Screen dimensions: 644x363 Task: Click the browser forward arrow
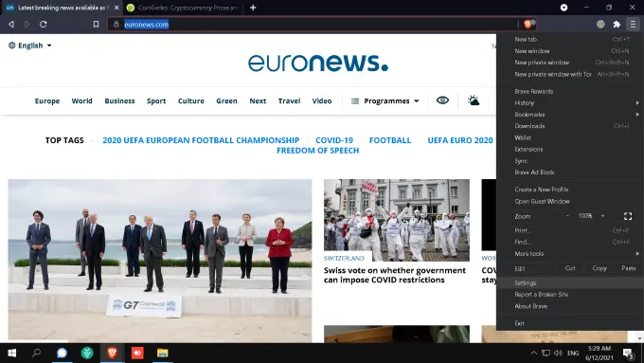pyautogui.click(x=27, y=25)
